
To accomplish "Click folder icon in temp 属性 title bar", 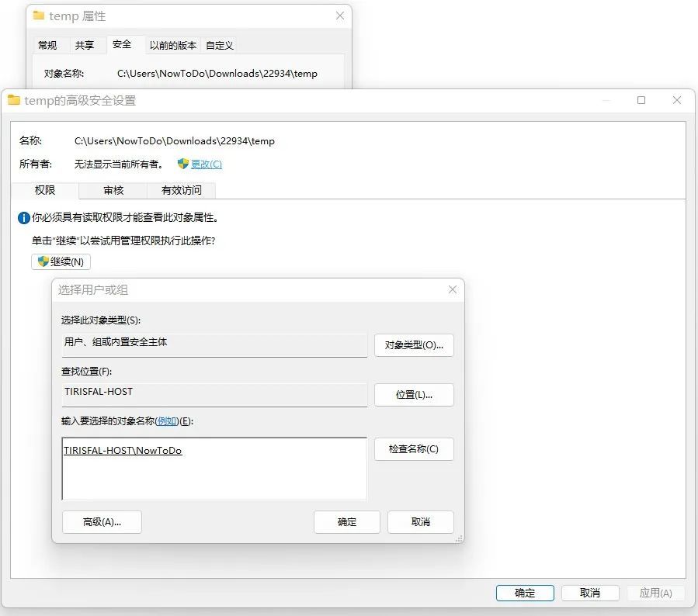I will 39,16.
